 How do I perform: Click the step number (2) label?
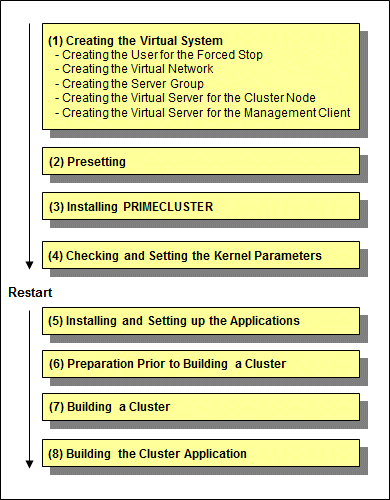pyautogui.click(x=56, y=162)
